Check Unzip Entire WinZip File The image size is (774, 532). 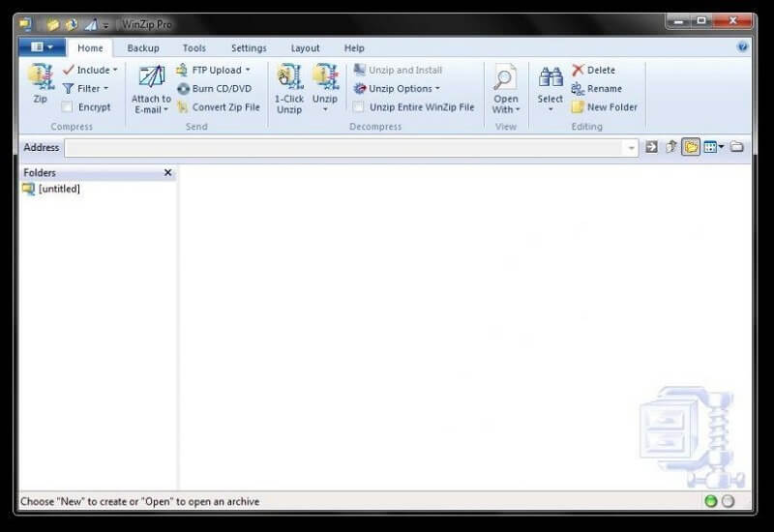(359, 107)
